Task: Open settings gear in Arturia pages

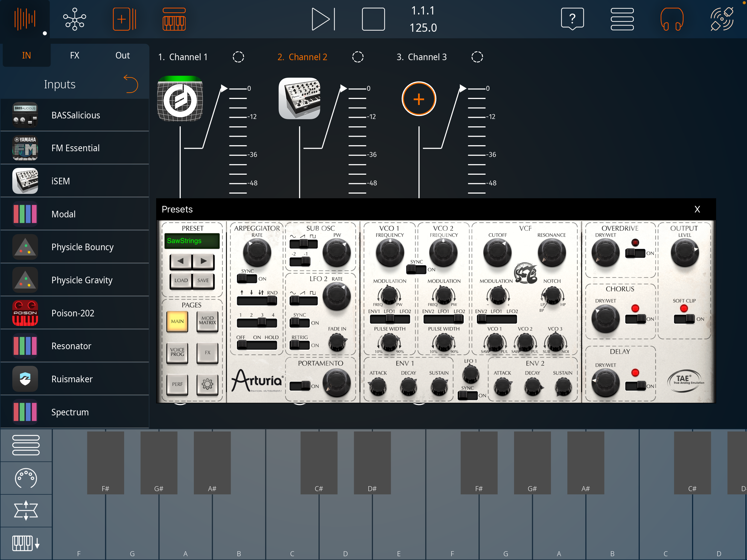Action: tap(207, 384)
